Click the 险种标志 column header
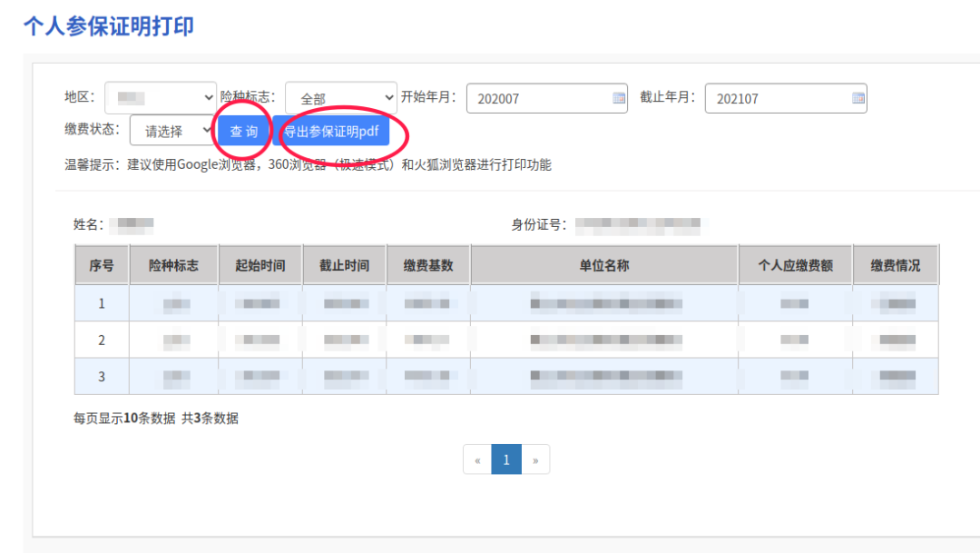The width and height of the screenshot is (980, 553). point(173,265)
